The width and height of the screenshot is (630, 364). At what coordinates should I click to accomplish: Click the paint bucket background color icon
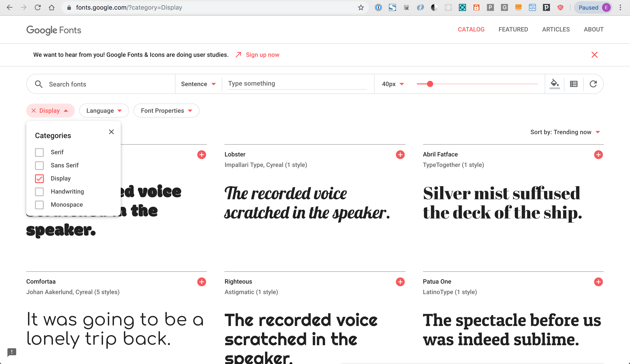click(x=554, y=84)
